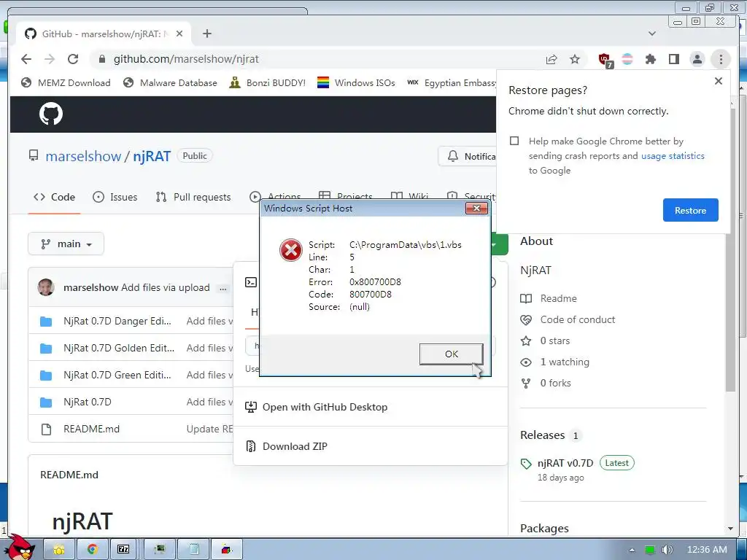747x560 pixels.
Task: Open NjRat 0.7D Green Edition folder
Action: (117, 376)
